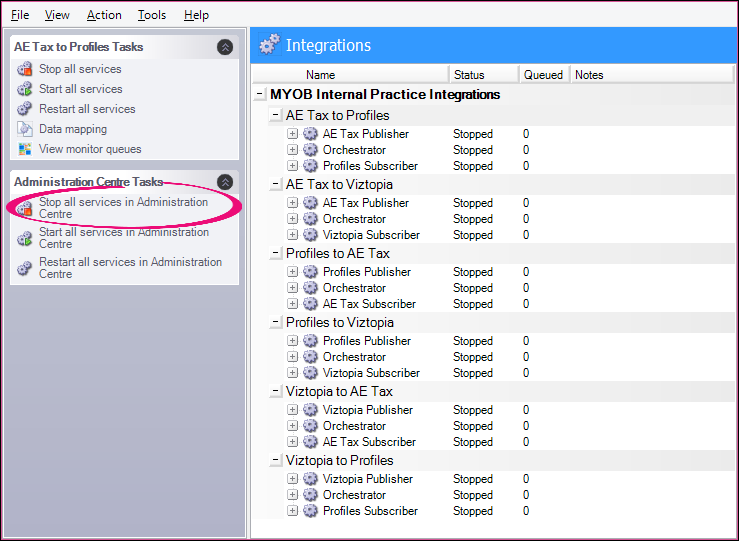Click the Stop all services icon
Screen dimensions: 739x541
25,69
